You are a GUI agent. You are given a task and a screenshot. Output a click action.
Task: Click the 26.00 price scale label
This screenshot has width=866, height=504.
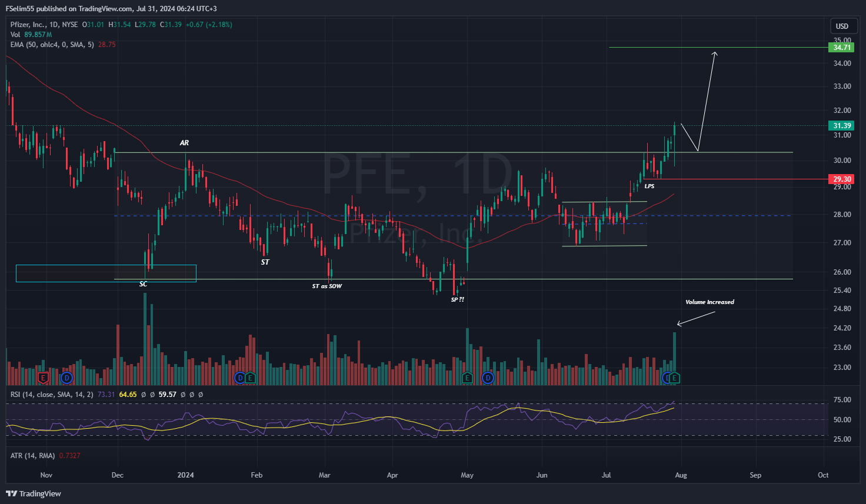842,272
